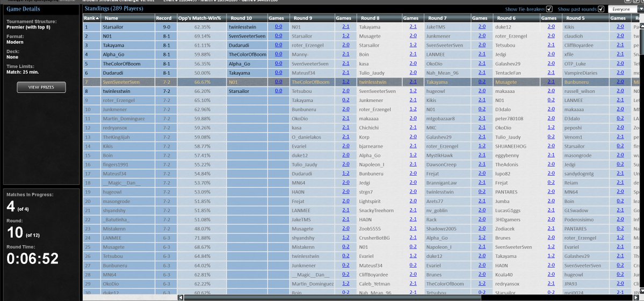
Task: Click the 69.14% match-win value for N01
Action: click(202, 36)
